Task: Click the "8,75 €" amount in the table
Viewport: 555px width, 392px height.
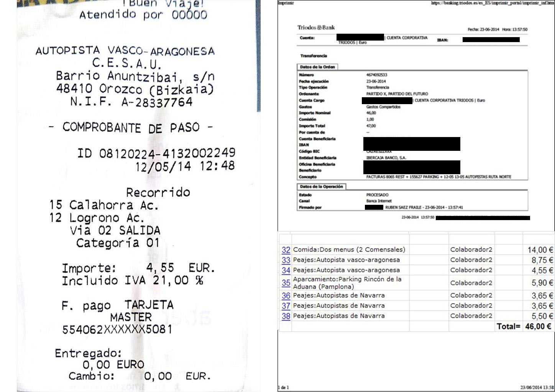Action: click(542, 260)
